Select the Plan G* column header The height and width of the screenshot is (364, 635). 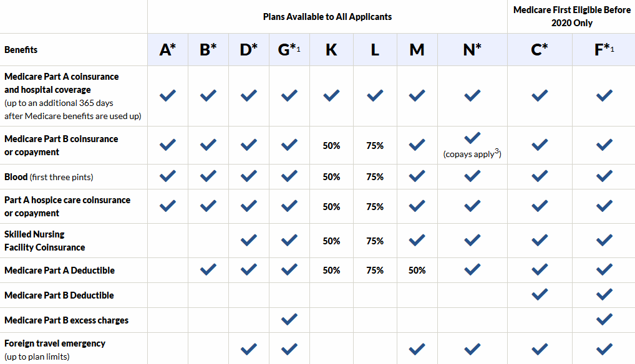[x=289, y=50]
